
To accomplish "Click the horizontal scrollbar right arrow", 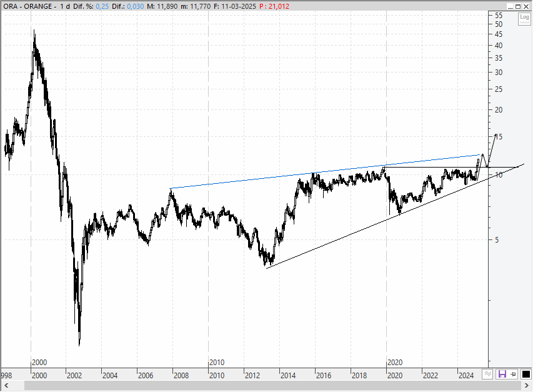I will 527,386.
